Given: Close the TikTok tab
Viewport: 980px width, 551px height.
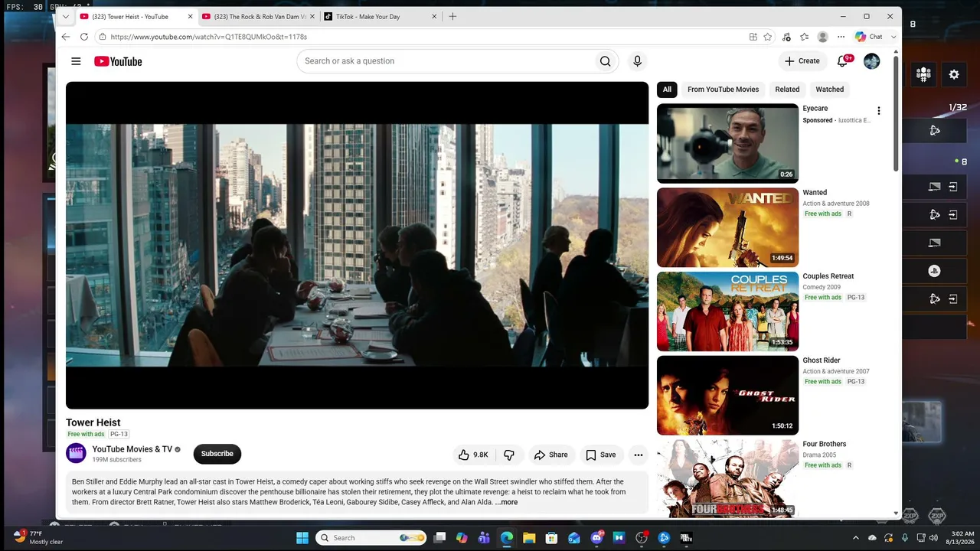Looking at the screenshot, I should click(x=434, y=16).
